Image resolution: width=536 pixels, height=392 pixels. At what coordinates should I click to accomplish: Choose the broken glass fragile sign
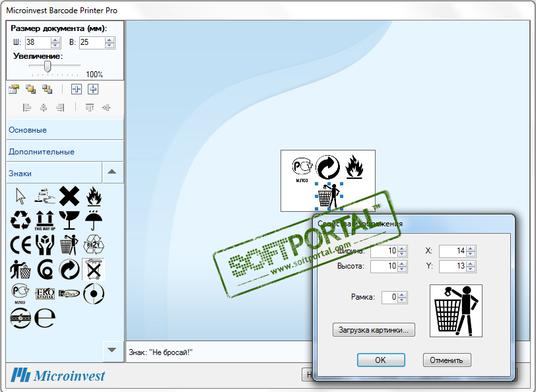pos(69,220)
